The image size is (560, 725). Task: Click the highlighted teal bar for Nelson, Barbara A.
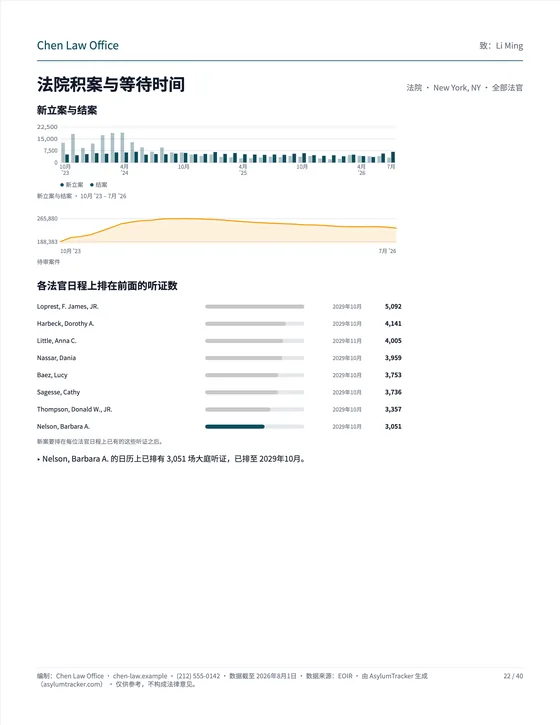[x=235, y=426]
